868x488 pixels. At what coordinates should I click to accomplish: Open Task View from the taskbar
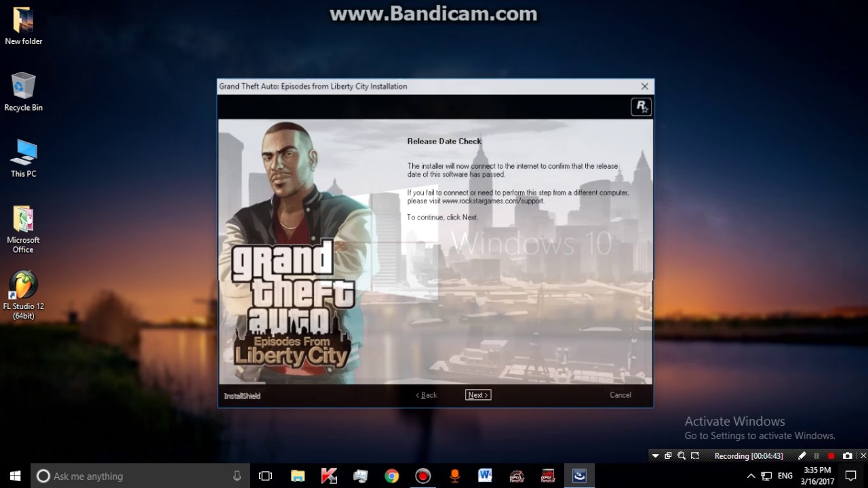click(x=266, y=476)
